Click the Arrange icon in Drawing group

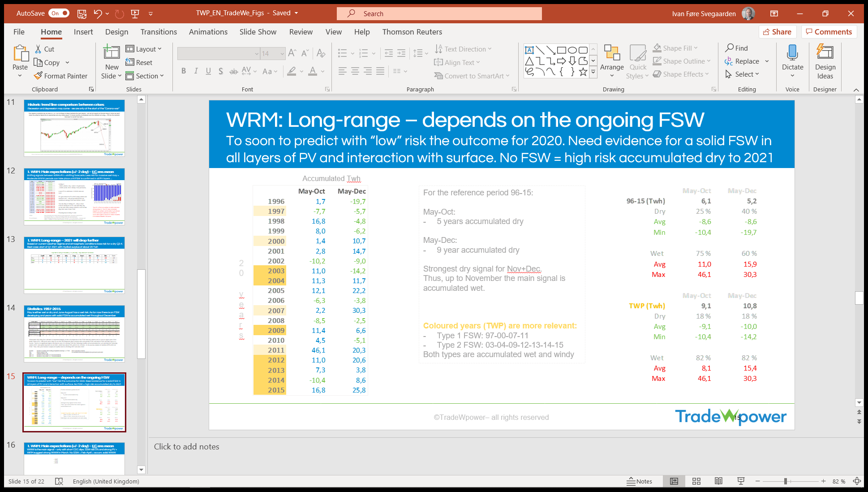pos(612,53)
